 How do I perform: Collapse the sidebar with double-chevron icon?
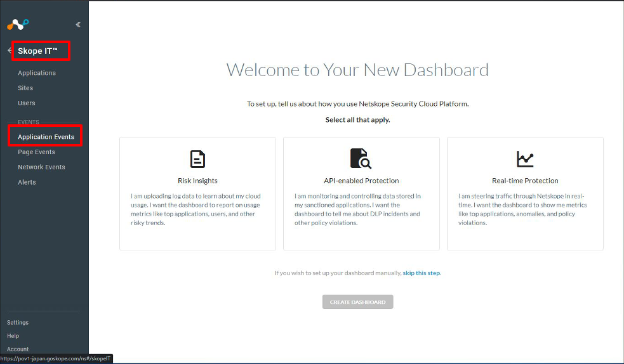click(78, 25)
